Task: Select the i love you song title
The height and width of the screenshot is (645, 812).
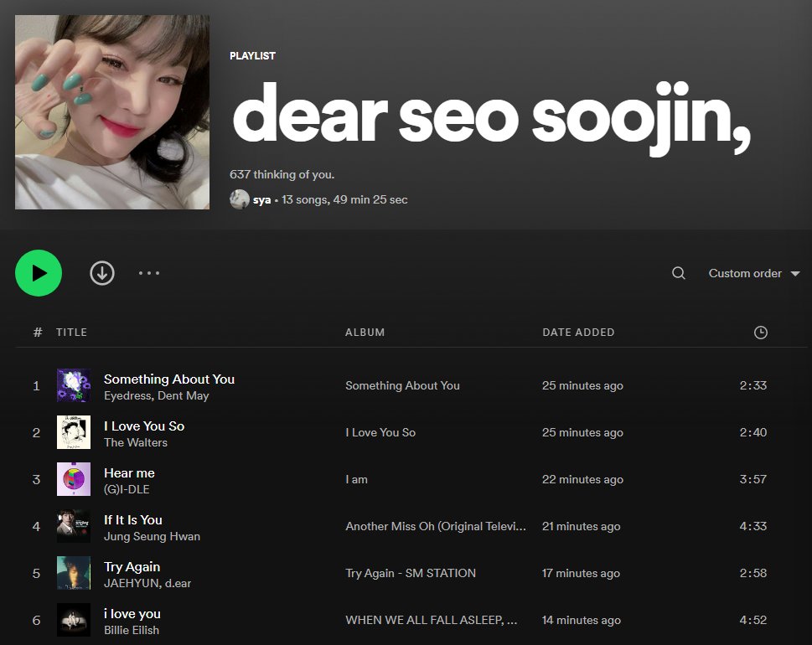Action: click(x=132, y=614)
